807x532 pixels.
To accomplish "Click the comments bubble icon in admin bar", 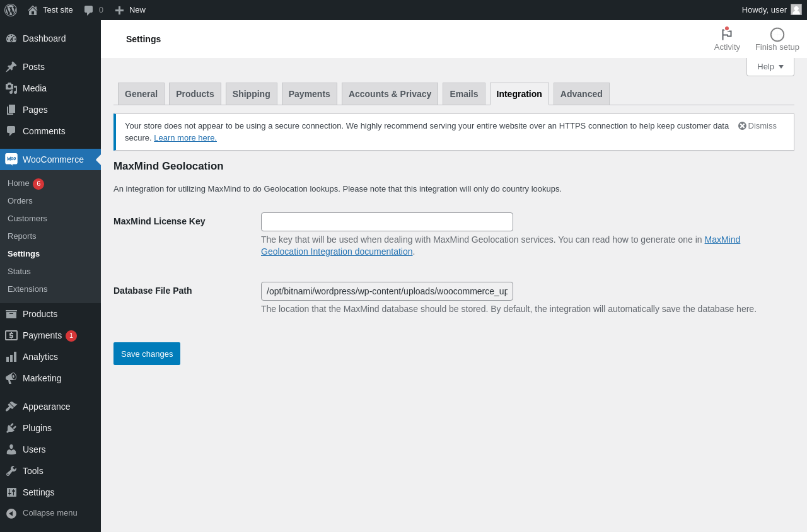I will pos(89,10).
